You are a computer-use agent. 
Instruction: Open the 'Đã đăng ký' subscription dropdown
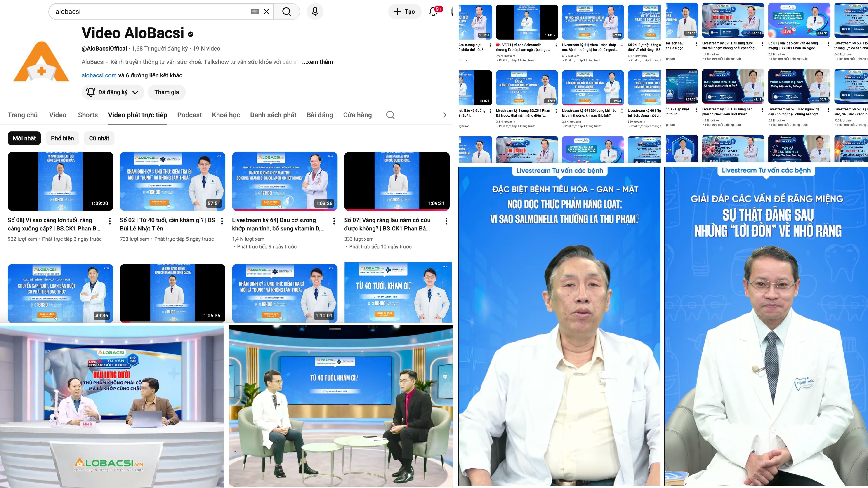pos(113,92)
